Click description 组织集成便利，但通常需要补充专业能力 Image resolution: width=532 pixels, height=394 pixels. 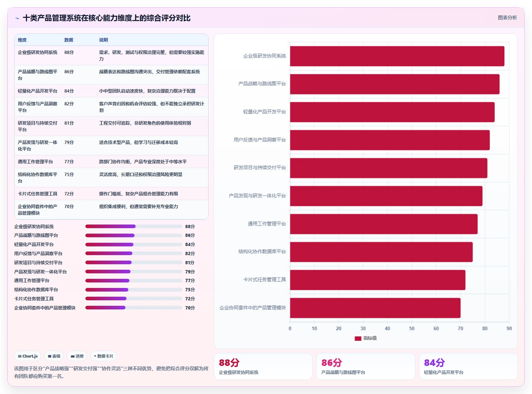pyautogui.click(x=139, y=207)
